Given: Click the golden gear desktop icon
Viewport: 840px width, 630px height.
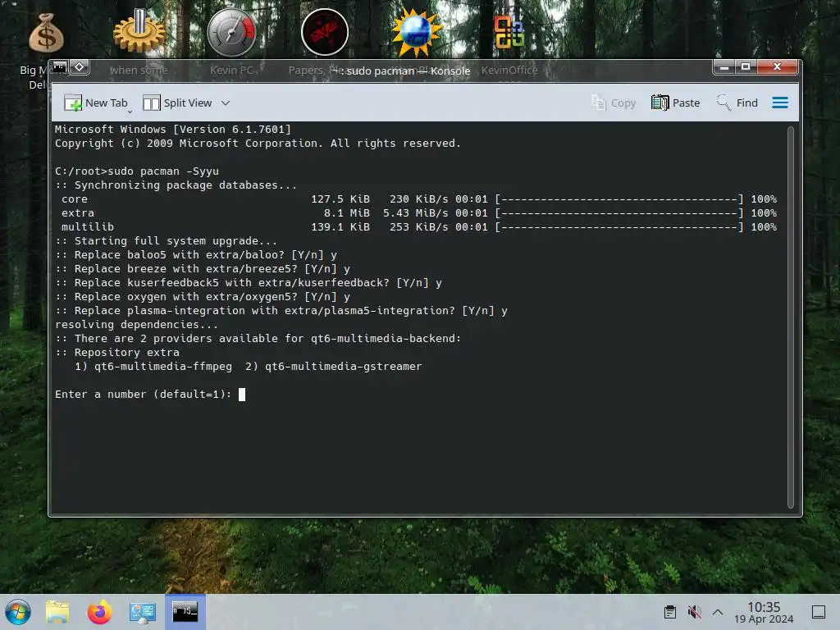Looking at the screenshot, I should click(x=139, y=32).
